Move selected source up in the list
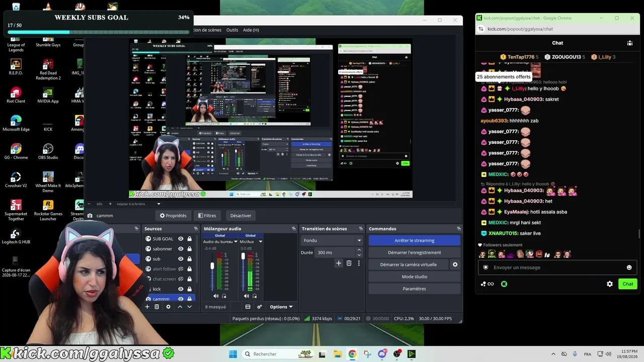Viewport: 644px width, 362px height. pyautogui.click(x=180, y=307)
